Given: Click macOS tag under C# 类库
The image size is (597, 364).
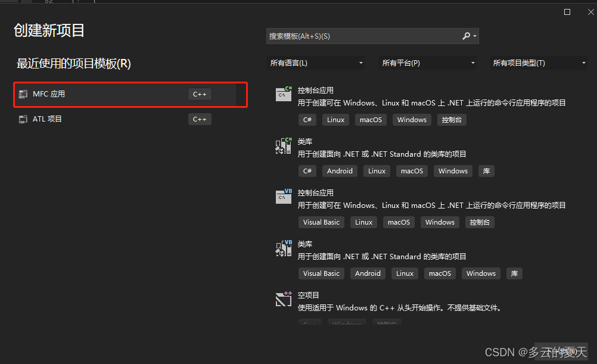Looking at the screenshot, I should (x=412, y=171).
